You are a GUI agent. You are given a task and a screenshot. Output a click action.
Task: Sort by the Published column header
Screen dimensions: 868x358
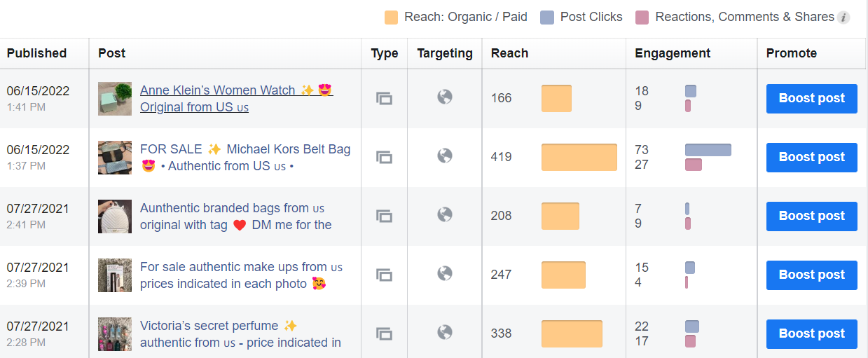point(36,53)
